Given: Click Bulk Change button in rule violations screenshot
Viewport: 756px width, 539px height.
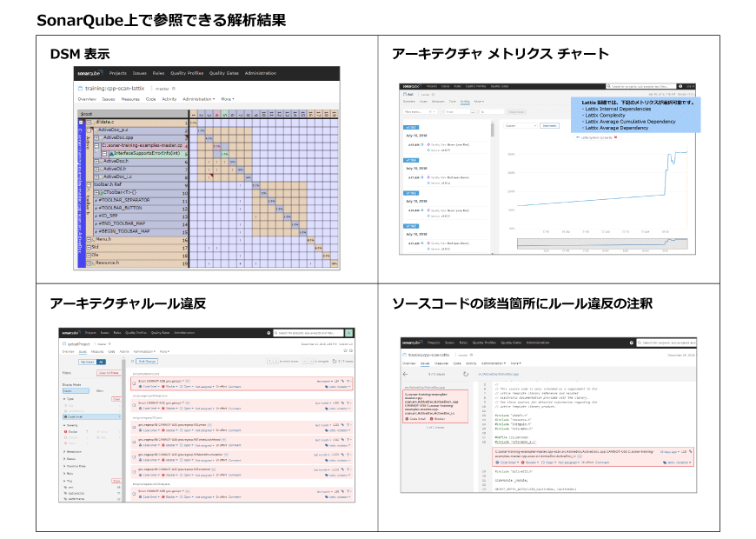Looking at the screenshot, I should tap(147, 361).
